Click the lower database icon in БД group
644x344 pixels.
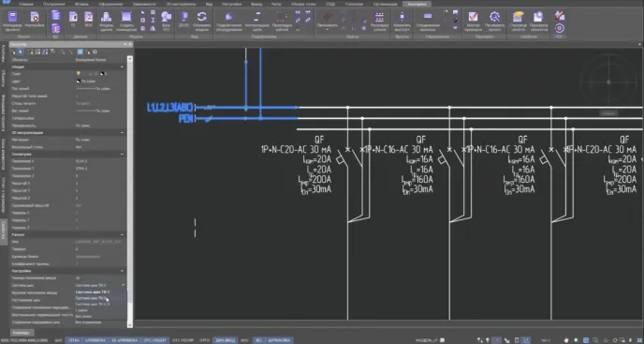(x=55, y=28)
